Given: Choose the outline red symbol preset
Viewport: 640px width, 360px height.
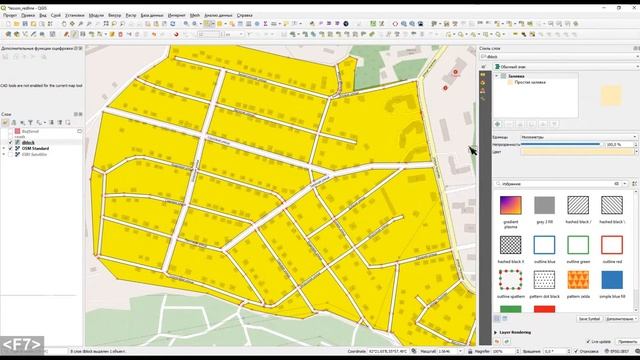Looking at the screenshot, I should pos(612,245).
